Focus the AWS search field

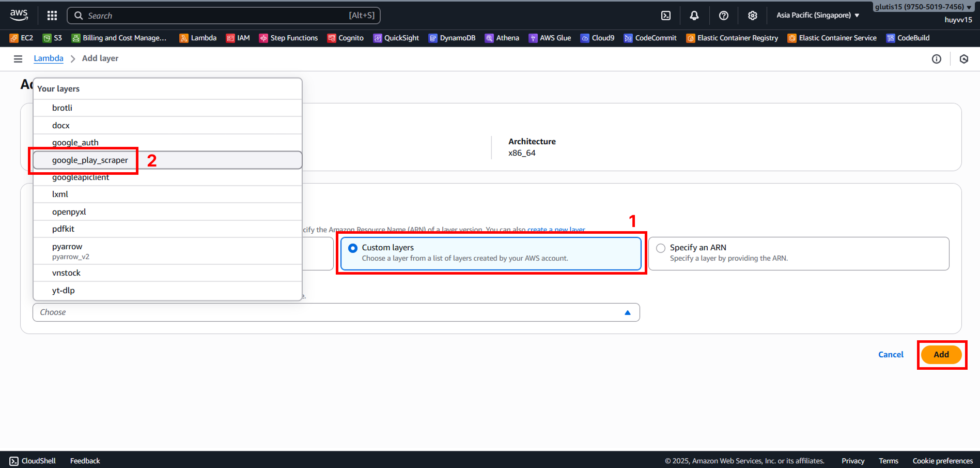click(217, 16)
